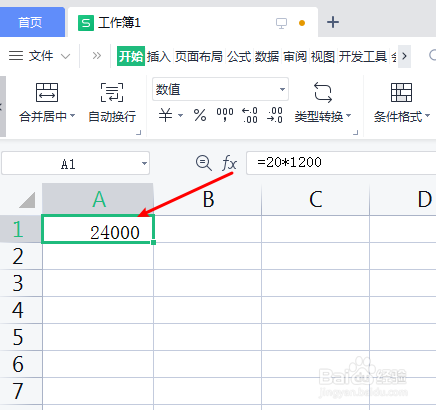Apply percent style format
The height and width of the screenshot is (410, 436).
coord(200,115)
